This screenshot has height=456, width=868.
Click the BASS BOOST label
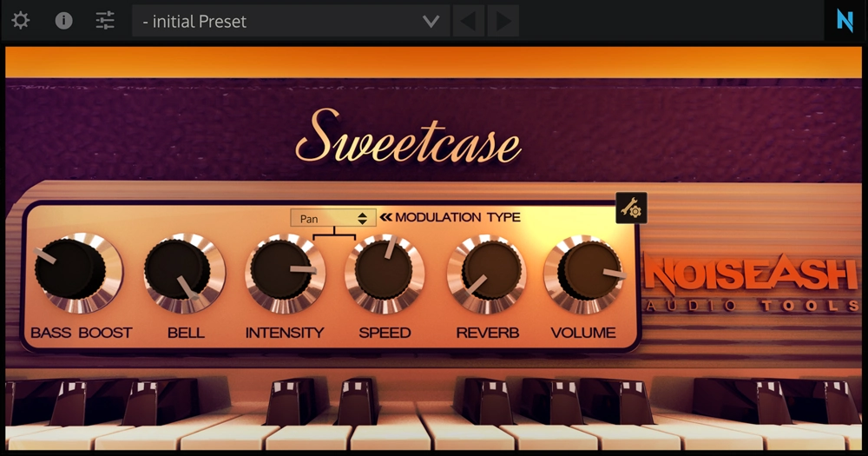pos(82,333)
